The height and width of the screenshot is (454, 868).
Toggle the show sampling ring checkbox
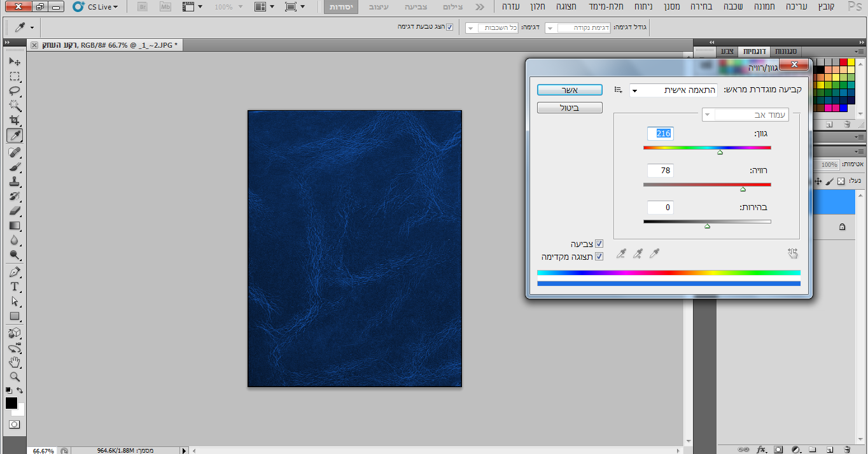tap(450, 27)
